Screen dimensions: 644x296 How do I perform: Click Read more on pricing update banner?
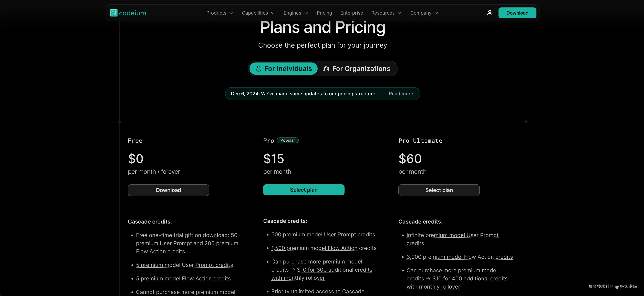tap(401, 94)
